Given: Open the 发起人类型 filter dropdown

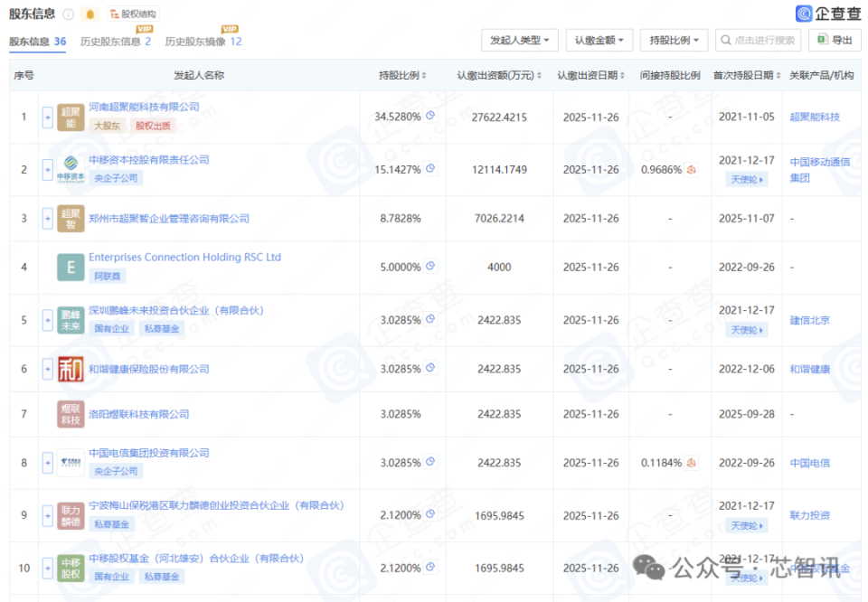Looking at the screenshot, I should coord(520,41).
